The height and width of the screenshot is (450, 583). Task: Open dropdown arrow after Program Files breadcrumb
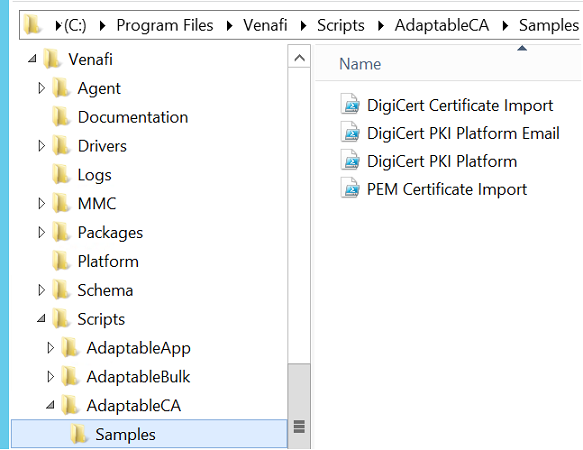click(x=229, y=25)
